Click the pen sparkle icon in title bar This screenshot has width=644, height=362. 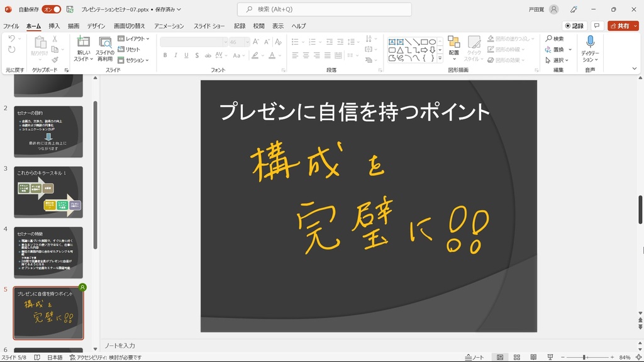click(x=574, y=9)
